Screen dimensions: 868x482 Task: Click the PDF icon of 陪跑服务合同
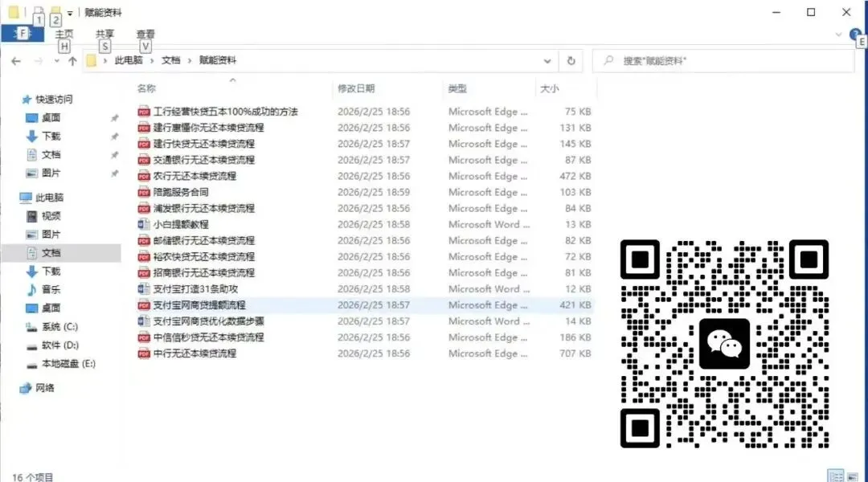click(144, 193)
